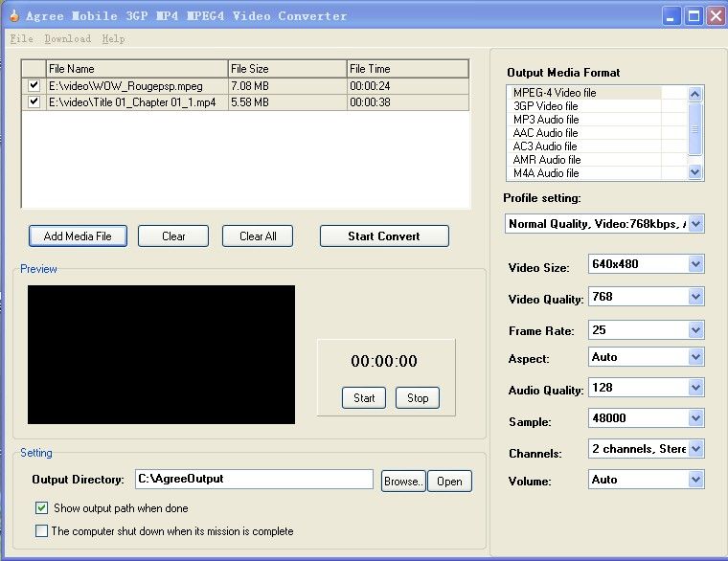Uncheck the Title 01_Chapter 01_1.mp4 checkbox
728x561 pixels.
34,101
